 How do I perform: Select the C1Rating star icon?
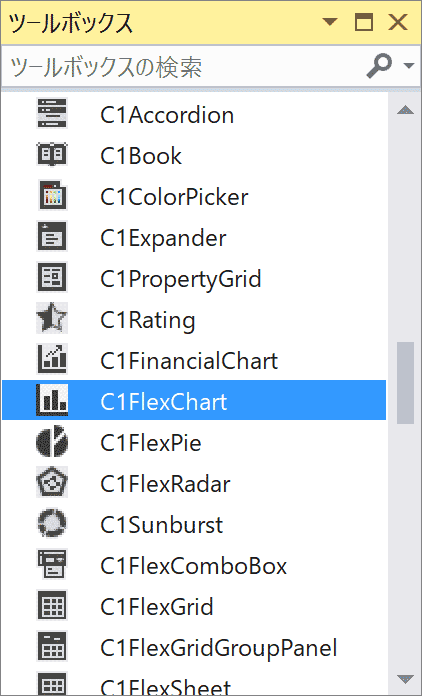point(52,318)
